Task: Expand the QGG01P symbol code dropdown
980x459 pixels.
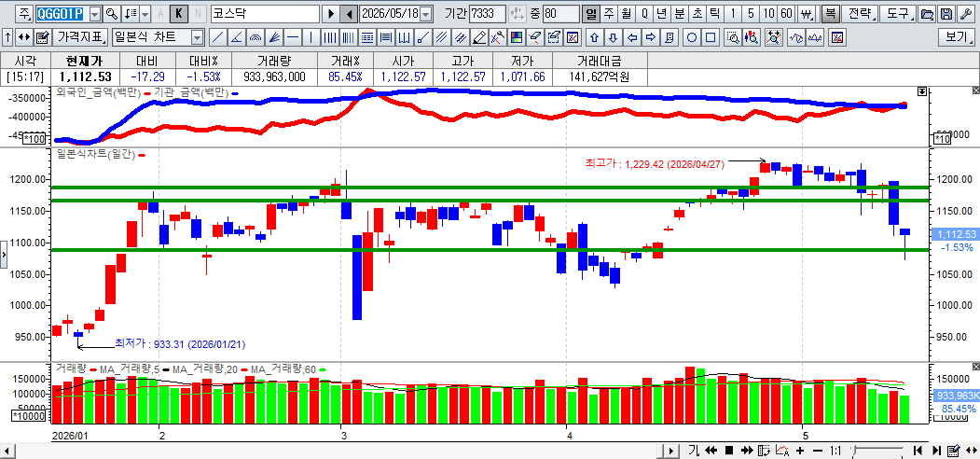Action: point(95,13)
